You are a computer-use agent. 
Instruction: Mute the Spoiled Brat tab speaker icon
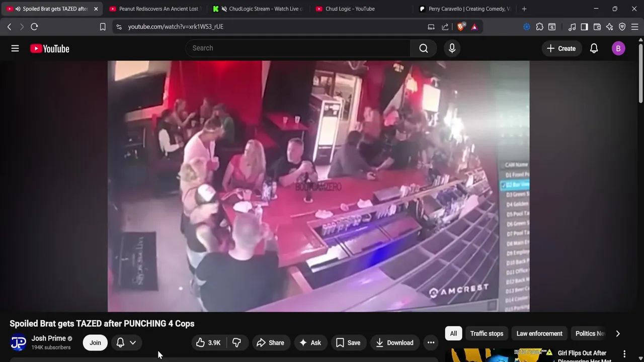[18, 9]
